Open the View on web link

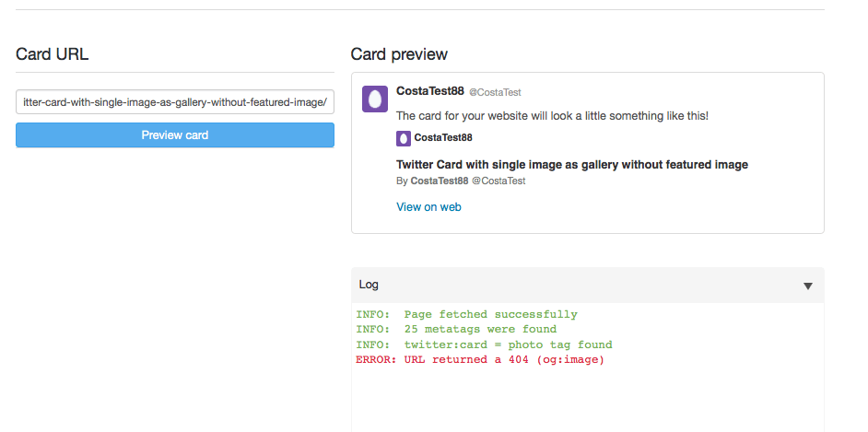[x=428, y=207]
